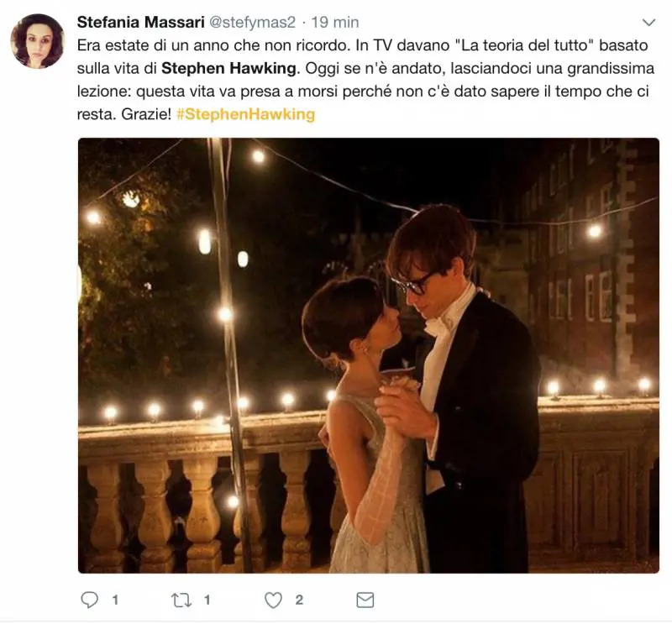
Task: Follow the #StephenHawking hashtag
Action: click(246, 114)
